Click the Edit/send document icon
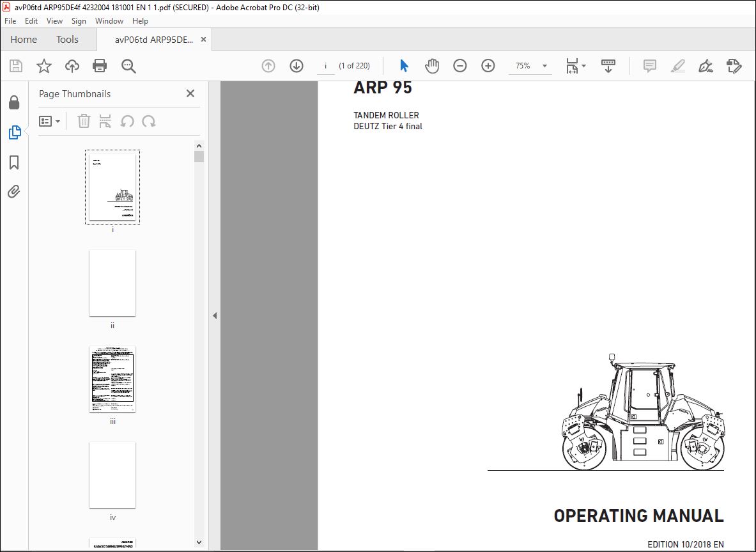This screenshot has width=756, height=552. (x=734, y=66)
